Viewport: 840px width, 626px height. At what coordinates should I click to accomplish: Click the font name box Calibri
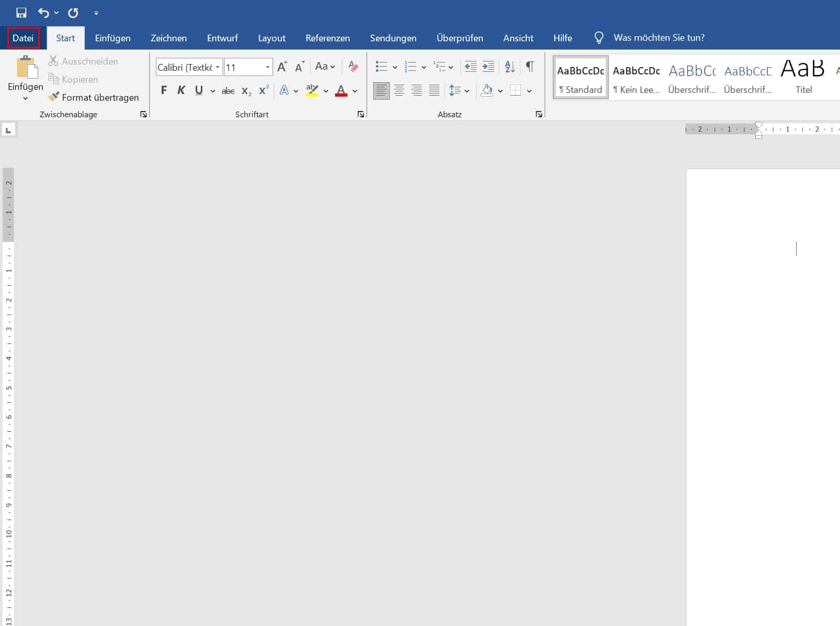coord(184,67)
